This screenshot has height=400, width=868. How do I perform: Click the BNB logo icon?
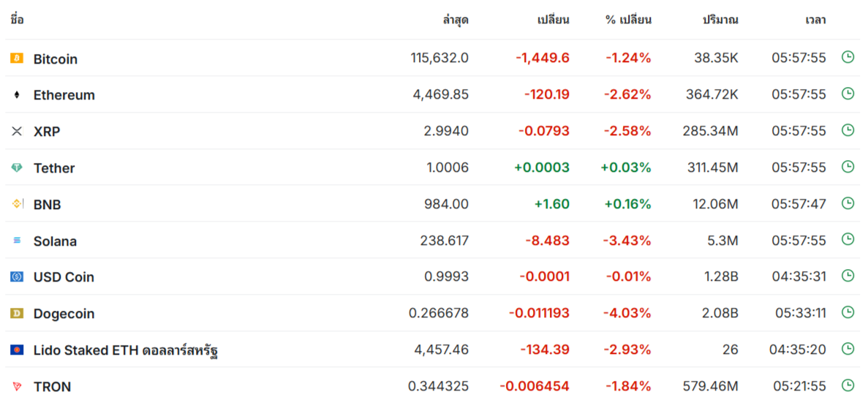click(x=17, y=204)
